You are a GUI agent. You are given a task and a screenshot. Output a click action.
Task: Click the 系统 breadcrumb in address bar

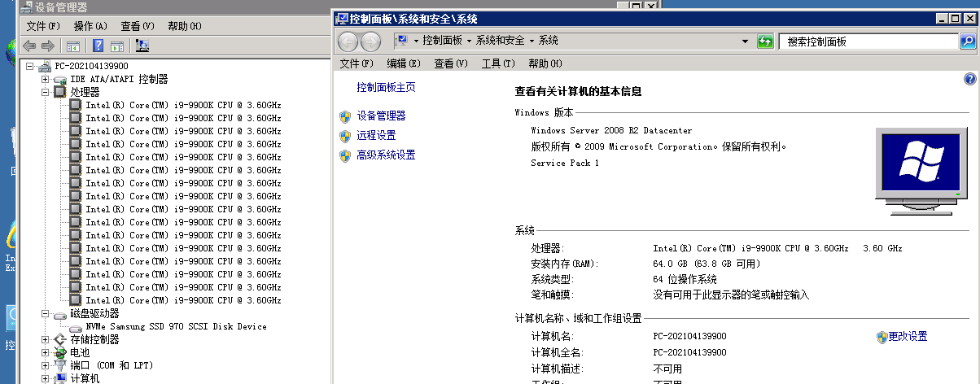549,41
